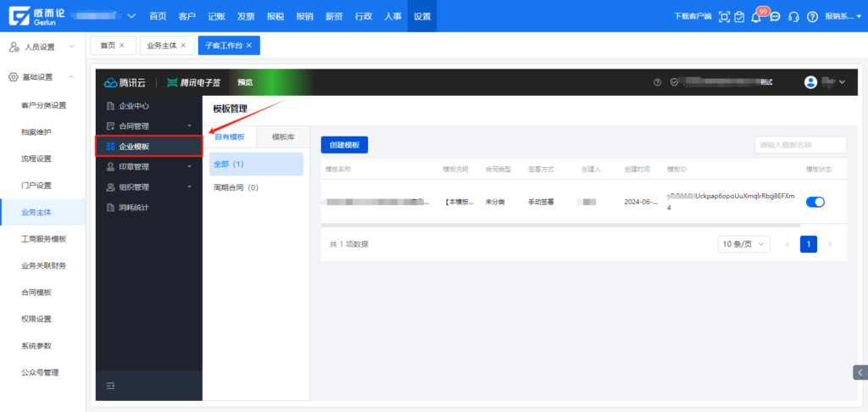Open 门户设置 in left sidebar

(x=36, y=185)
